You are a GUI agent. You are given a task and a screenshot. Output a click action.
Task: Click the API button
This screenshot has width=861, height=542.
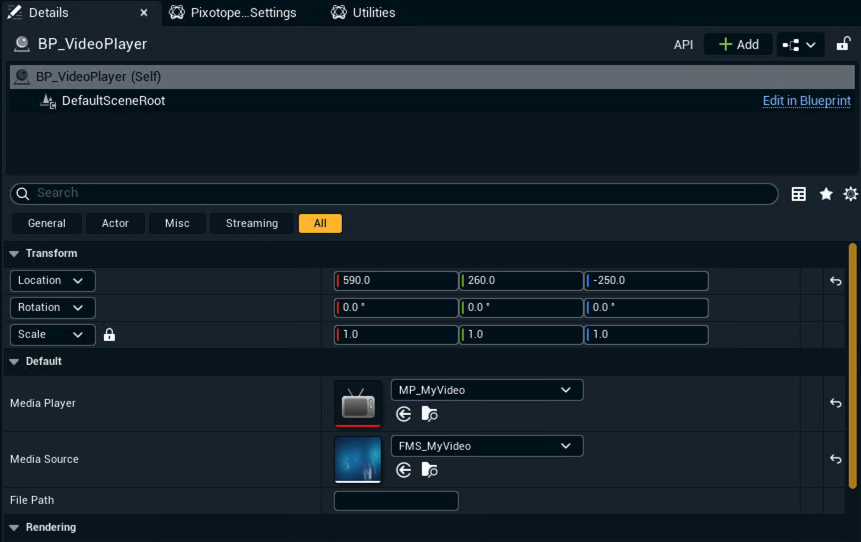(683, 44)
